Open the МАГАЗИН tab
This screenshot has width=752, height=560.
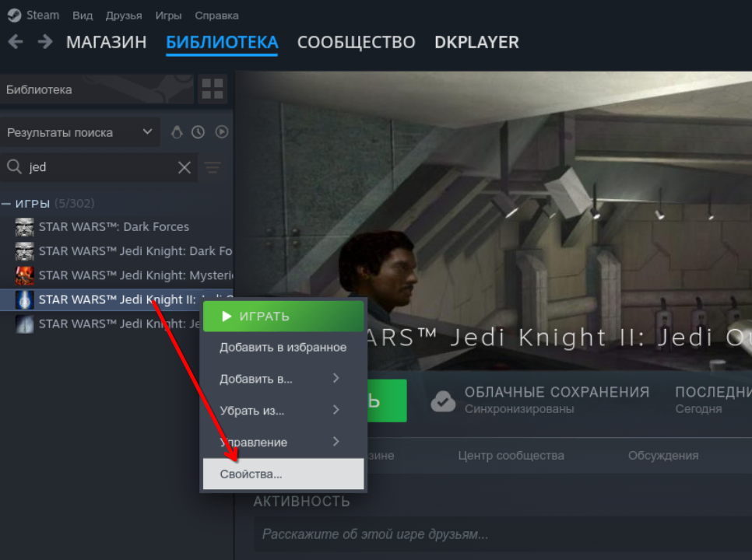coord(106,42)
